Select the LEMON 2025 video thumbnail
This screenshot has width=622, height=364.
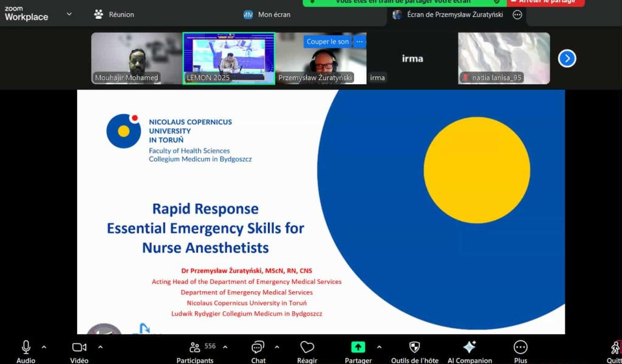[x=228, y=58]
